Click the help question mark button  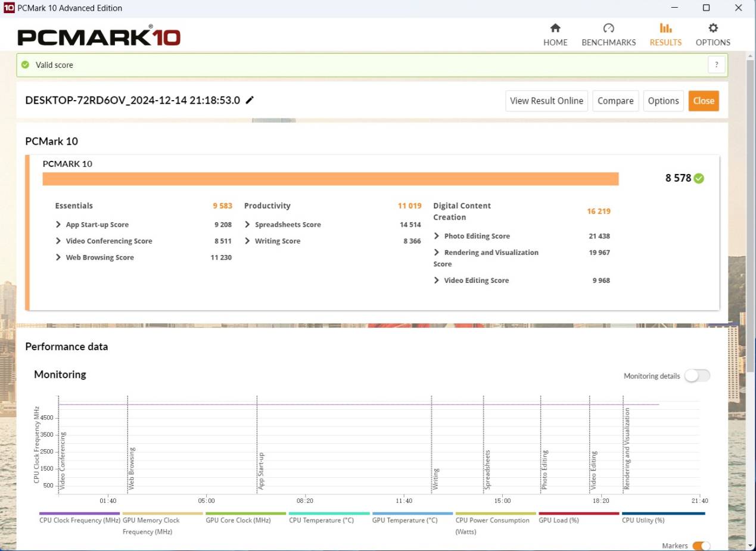717,65
